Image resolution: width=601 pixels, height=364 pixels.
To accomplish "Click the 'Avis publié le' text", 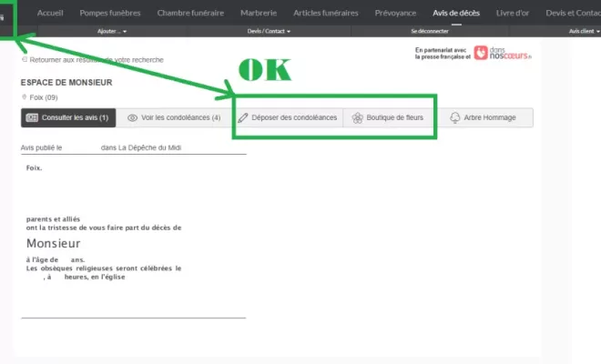I will 41,147.
